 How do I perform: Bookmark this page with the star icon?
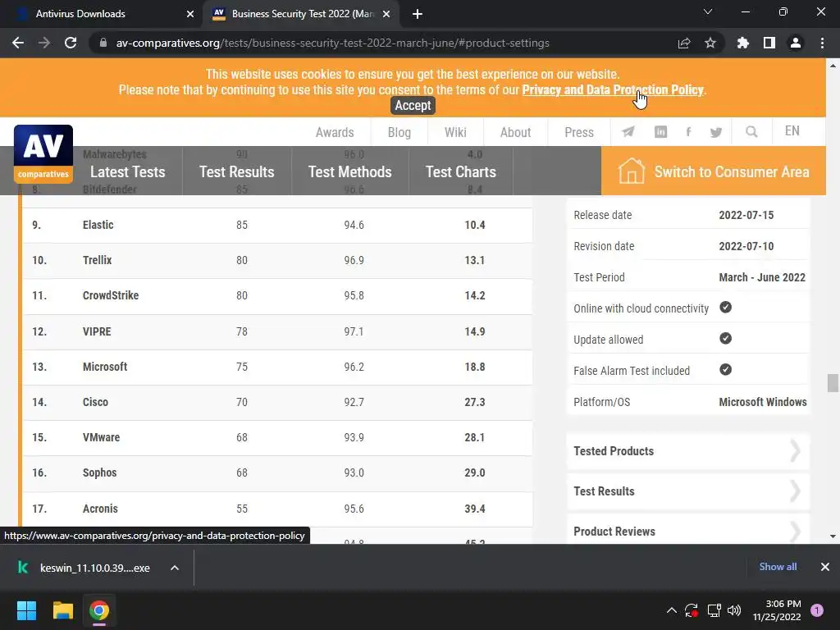tap(710, 43)
